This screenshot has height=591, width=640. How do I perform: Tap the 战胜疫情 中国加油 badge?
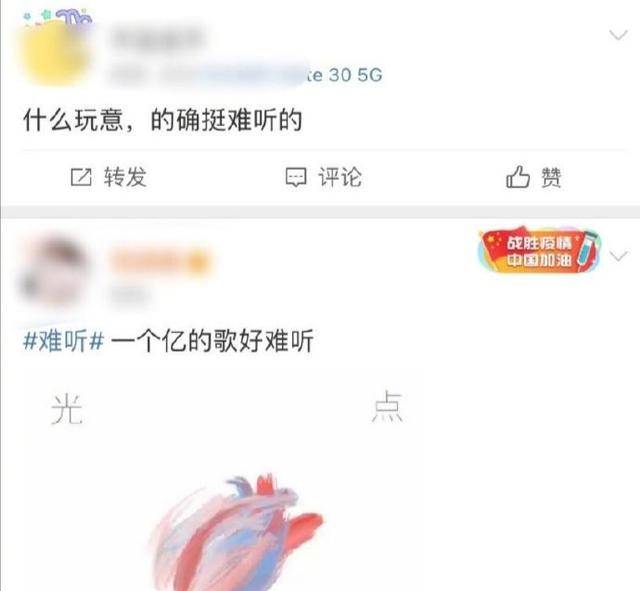click(x=540, y=250)
